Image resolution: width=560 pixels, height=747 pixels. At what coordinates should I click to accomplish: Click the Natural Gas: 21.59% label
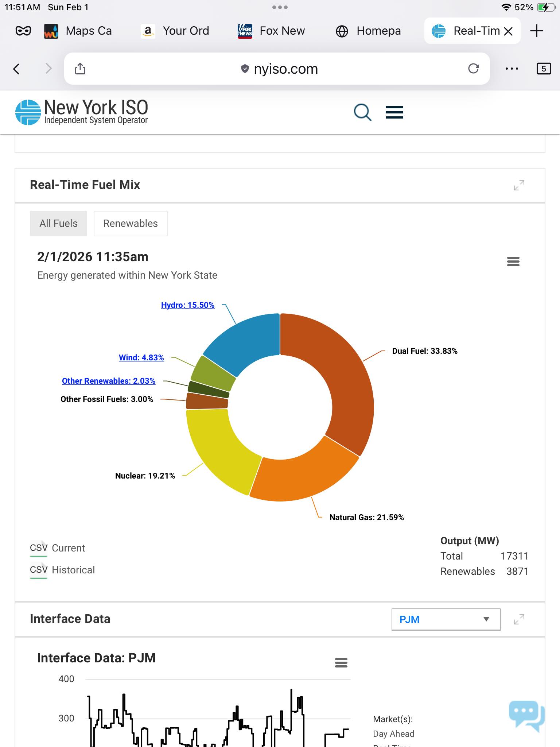click(367, 517)
